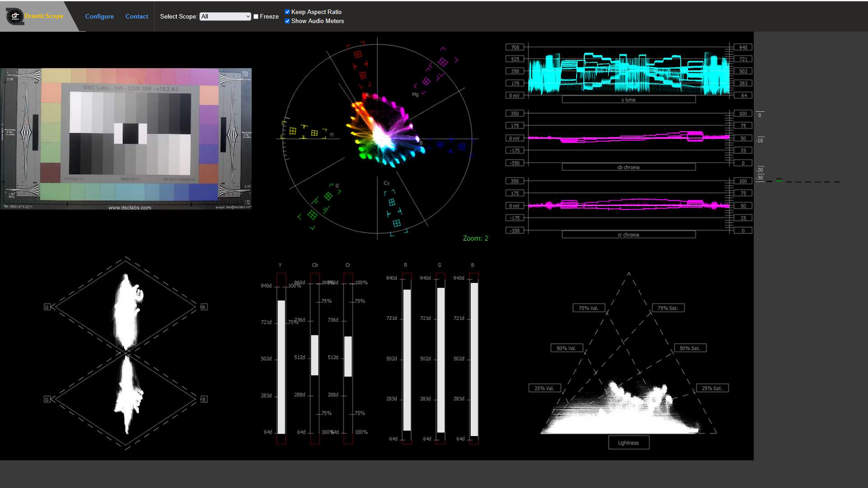The width and height of the screenshot is (868, 488).
Task: Click the 25% Val. label
Action: [x=544, y=388]
